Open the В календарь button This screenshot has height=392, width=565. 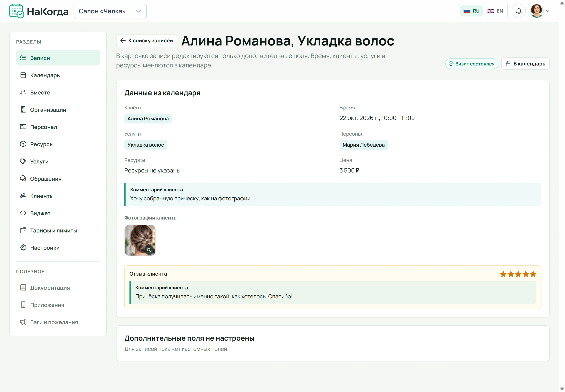pyautogui.click(x=525, y=64)
